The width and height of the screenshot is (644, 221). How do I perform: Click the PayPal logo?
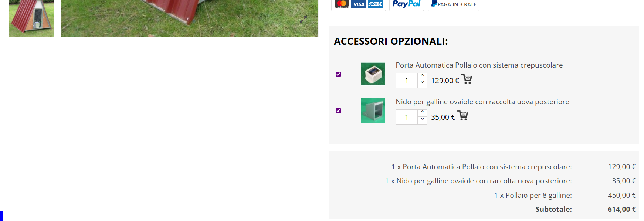pos(407,4)
